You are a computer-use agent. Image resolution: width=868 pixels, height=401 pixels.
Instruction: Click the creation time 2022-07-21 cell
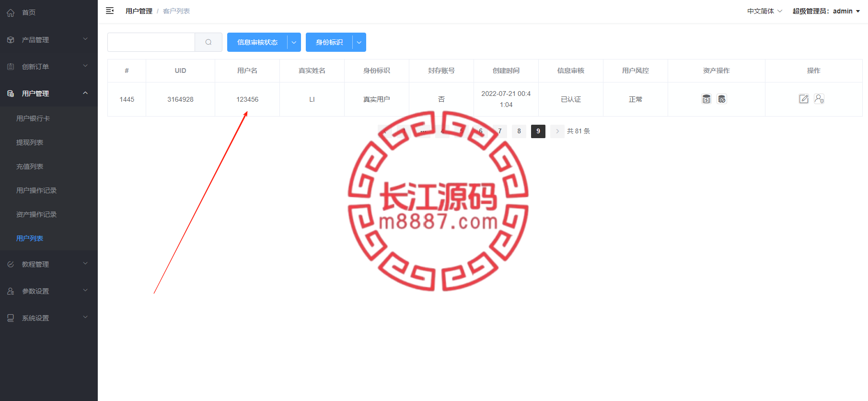tap(506, 99)
